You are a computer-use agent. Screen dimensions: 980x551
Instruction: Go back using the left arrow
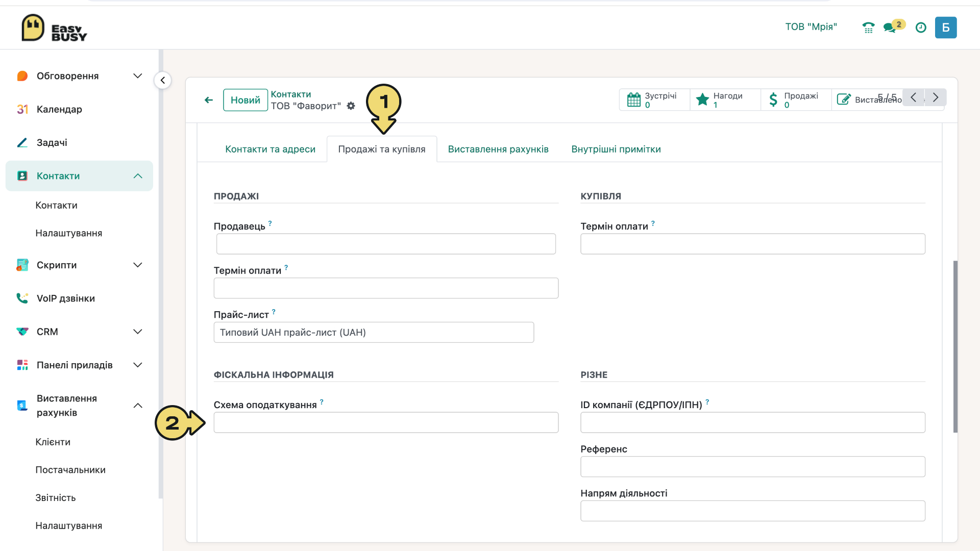pyautogui.click(x=209, y=100)
